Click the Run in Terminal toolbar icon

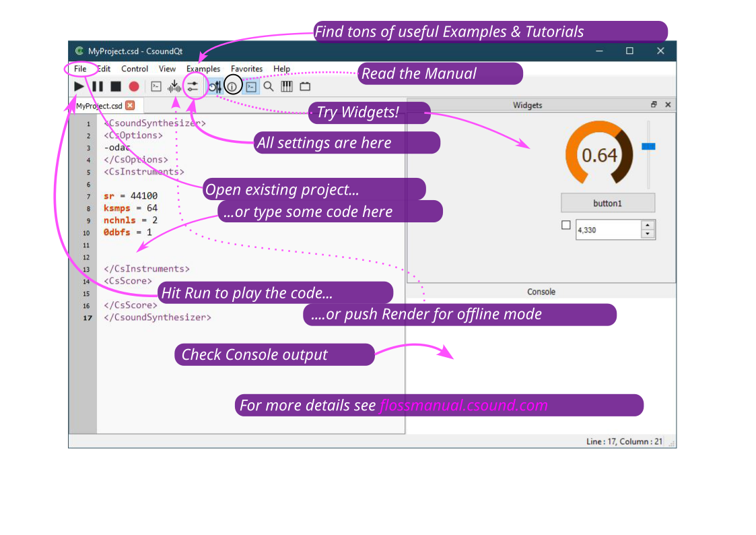point(156,86)
